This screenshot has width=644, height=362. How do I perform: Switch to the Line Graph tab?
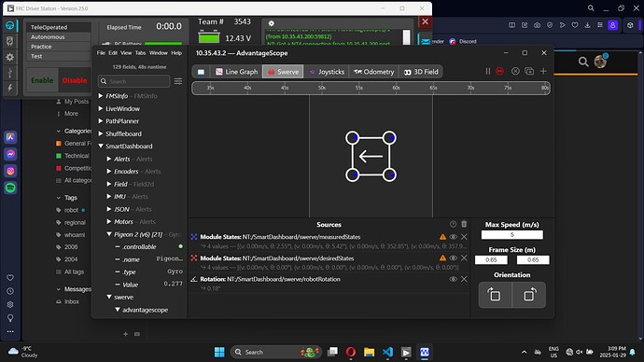(x=236, y=72)
